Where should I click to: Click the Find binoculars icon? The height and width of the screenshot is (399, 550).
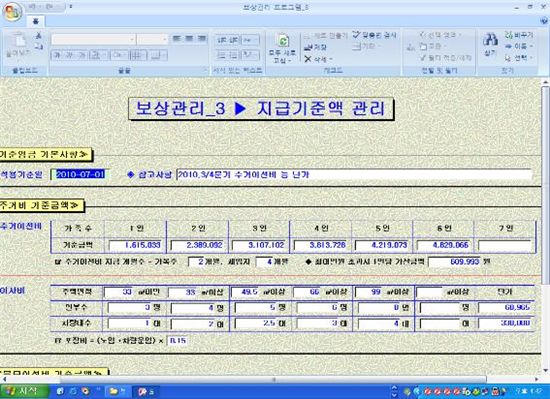490,40
